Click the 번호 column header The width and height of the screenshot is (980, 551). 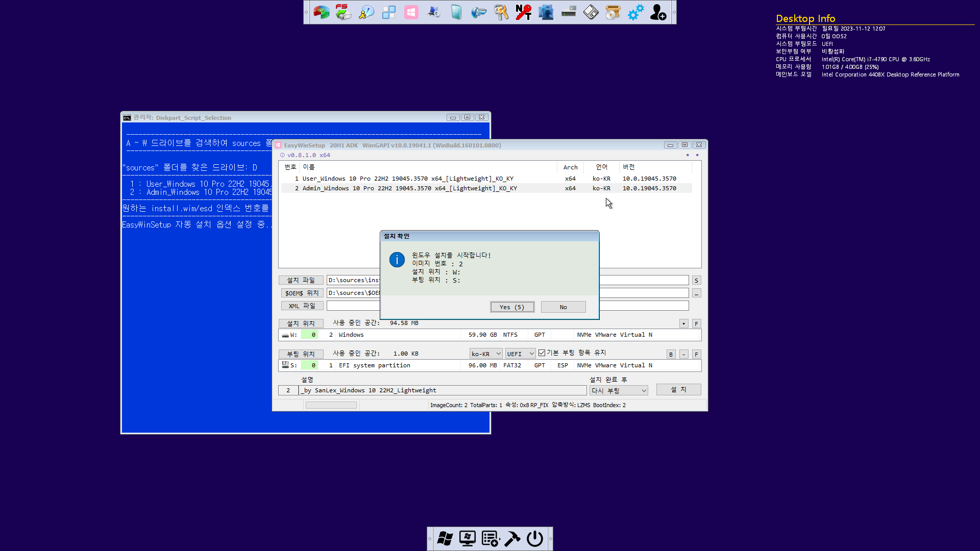(x=290, y=167)
